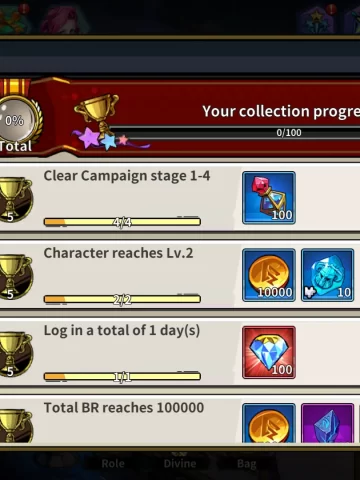
Task: Select the purple crystal reward icon
Action: click(x=327, y=423)
